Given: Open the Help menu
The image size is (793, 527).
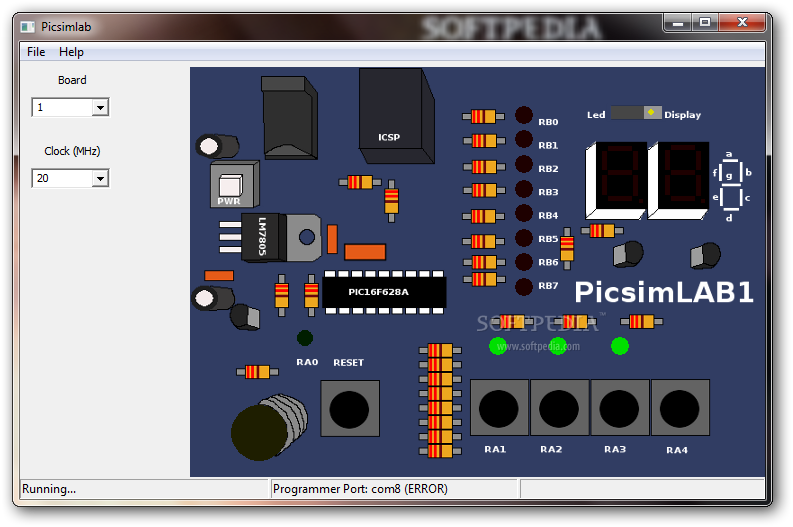Looking at the screenshot, I should tap(71, 52).
